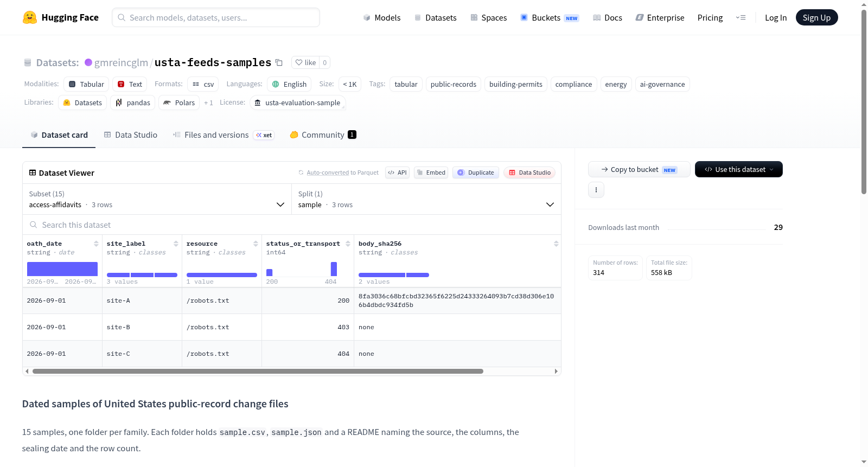This screenshot has height=467, width=868.
Task: Click the 404 bar in status histogram
Action: pyautogui.click(x=334, y=269)
